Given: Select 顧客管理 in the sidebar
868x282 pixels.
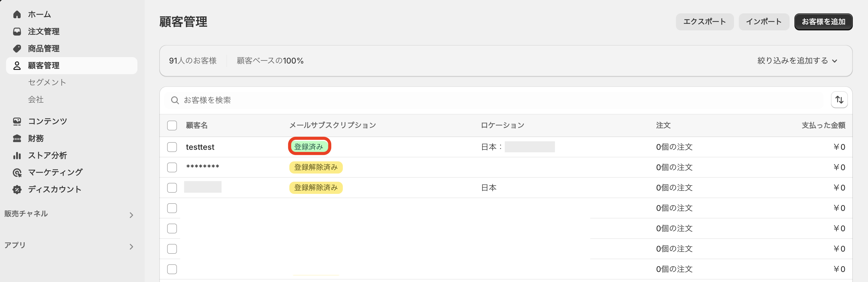Looking at the screenshot, I should tap(71, 65).
